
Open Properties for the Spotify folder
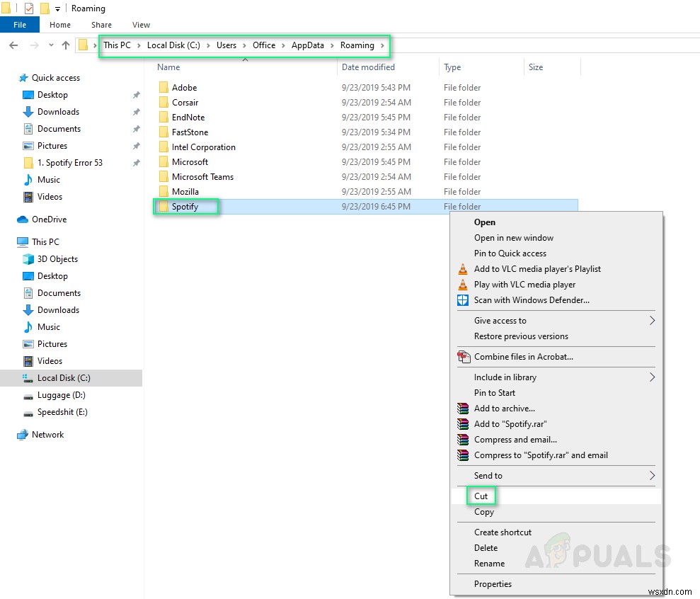pyautogui.click(x=493, y=583)
